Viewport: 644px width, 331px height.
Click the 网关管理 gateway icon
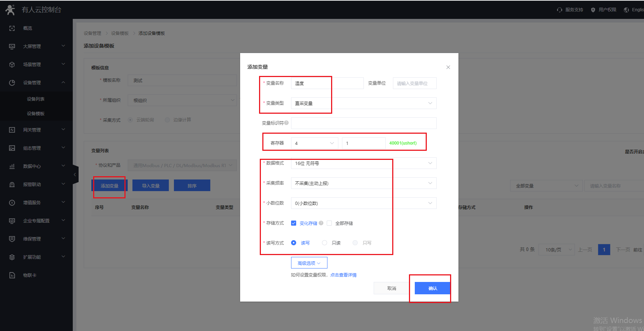click(12, 130)
